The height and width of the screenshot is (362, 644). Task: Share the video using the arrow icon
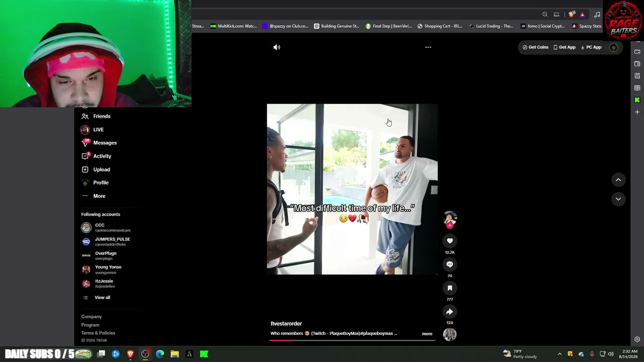click(x=450, y=312)
